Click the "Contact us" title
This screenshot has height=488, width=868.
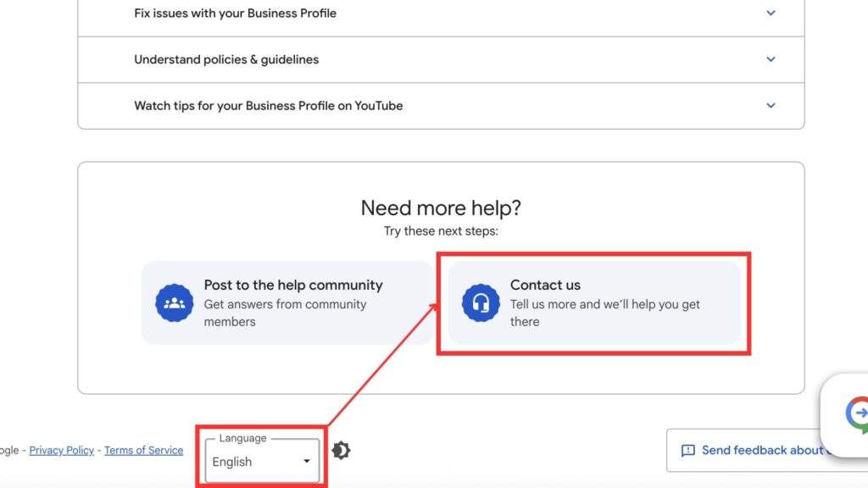coord(545,286)
